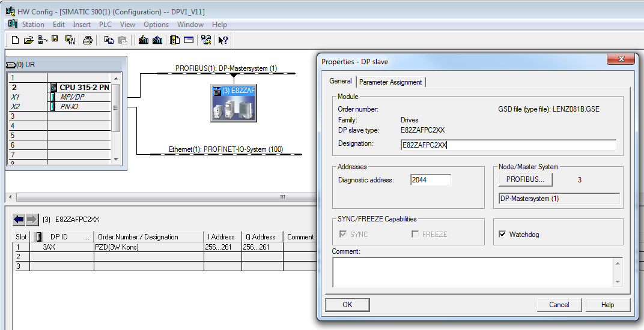Click the Q Address column header
Viewport: 644px width, 330px height.
(263, 237)
